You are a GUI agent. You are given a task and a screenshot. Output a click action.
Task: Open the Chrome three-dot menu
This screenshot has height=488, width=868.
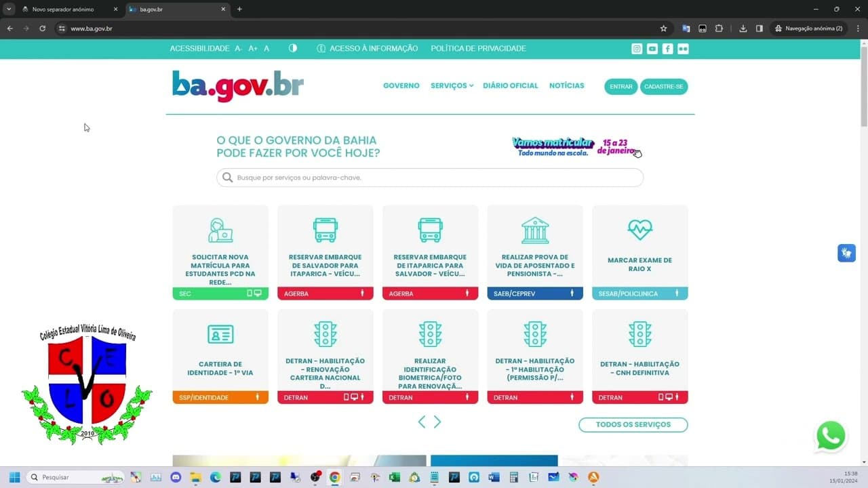(x=858, y=28)
